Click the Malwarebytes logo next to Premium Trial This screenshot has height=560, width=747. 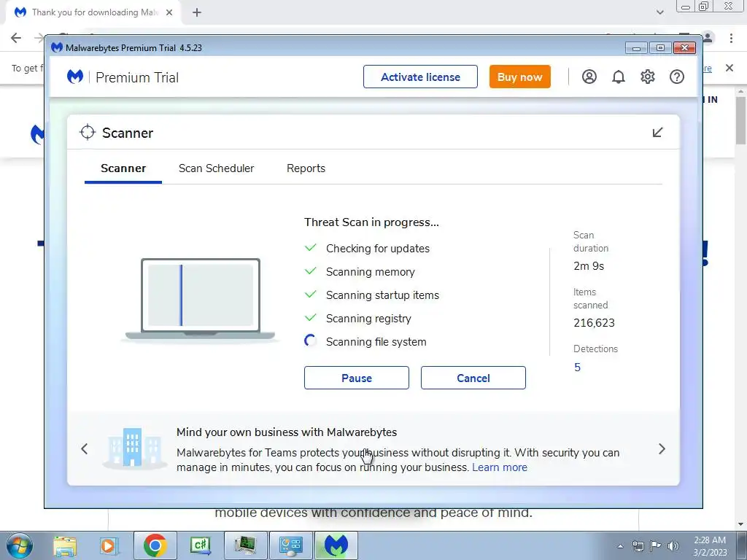click(75, 77)
